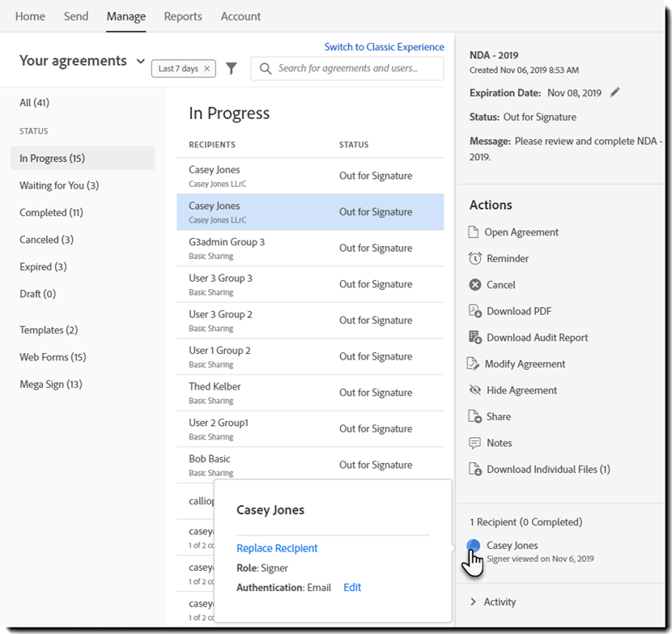Click the Download Audit Report icon
The width and height of the screenshot is (672, 634).
click(475, 338)
